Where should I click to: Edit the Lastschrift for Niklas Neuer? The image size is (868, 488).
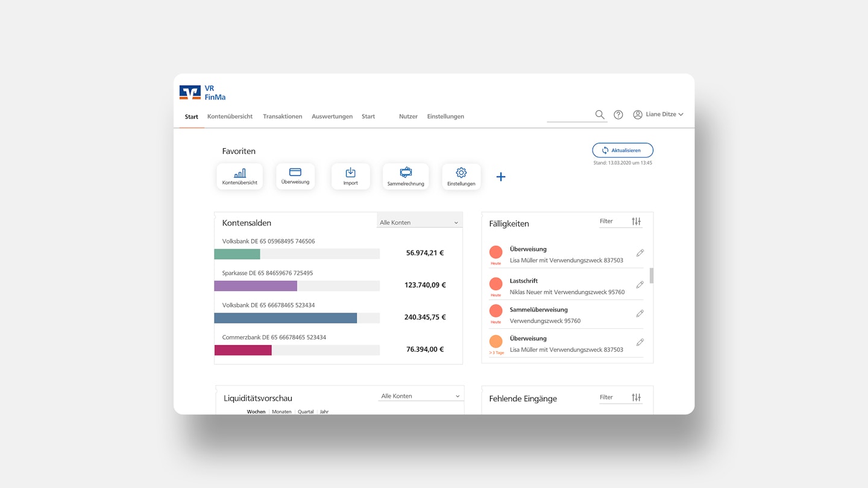click(640, 284)
